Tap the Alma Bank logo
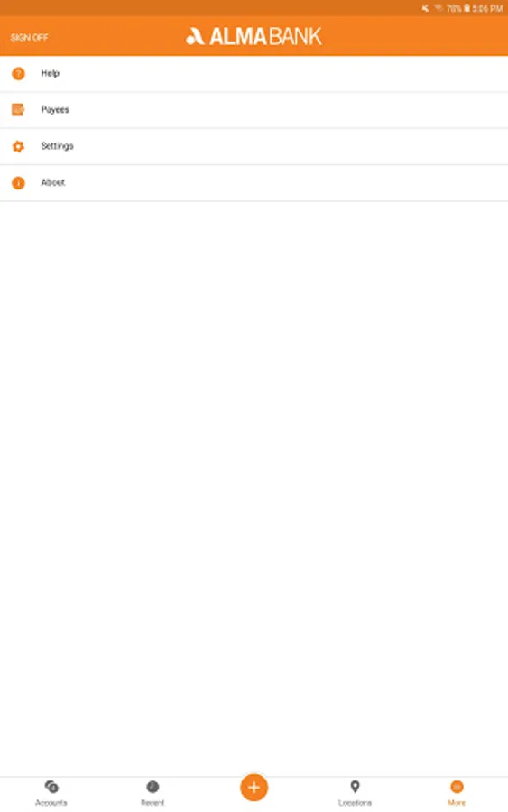The image size is (508, 812). 254,36
